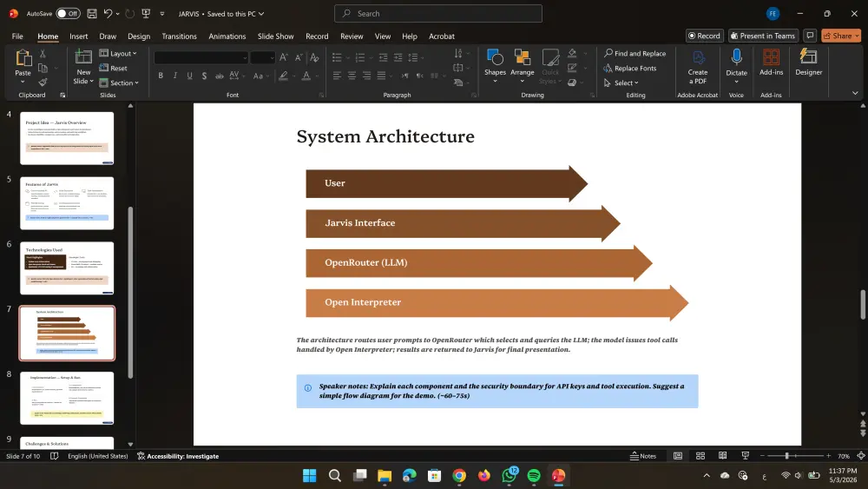Viewport: 868px width, 489px height.
Task: Open the font size combo box
Action: 262,57
